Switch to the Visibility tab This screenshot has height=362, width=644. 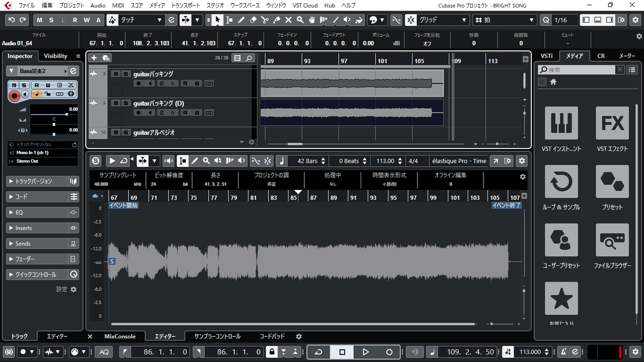coord(56,56)
